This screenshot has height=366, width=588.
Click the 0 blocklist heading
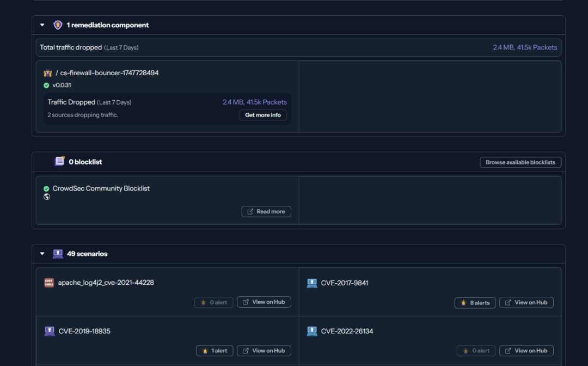(85, 162)
